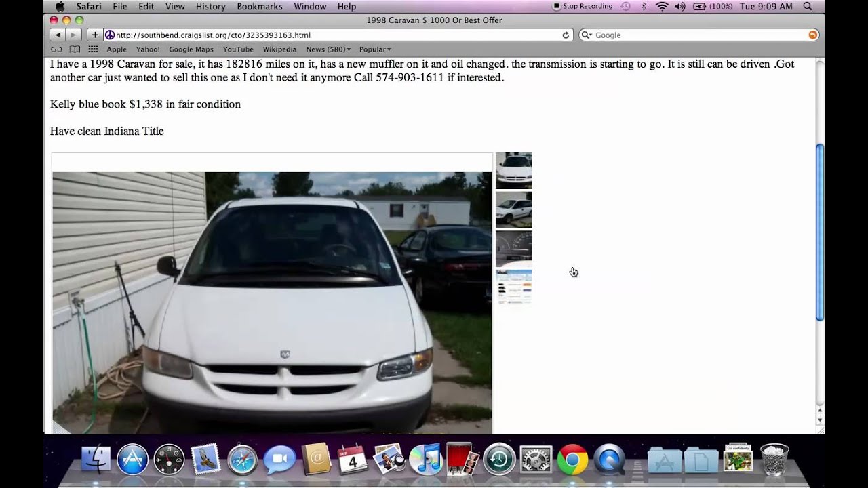Launch FaceTime/iChat from the Dock

[279, 460]
